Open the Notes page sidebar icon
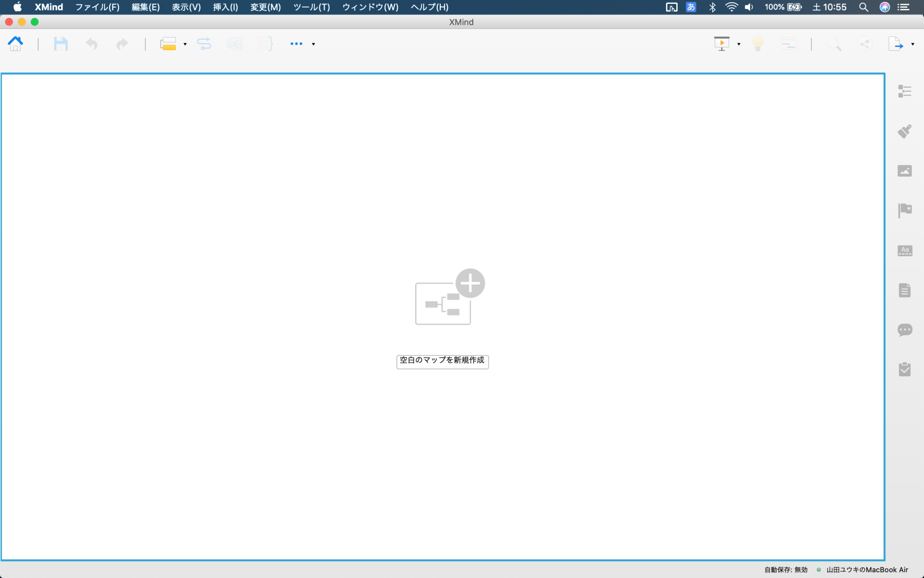This screenshot has height=578, width=924. tap(905, 290)
